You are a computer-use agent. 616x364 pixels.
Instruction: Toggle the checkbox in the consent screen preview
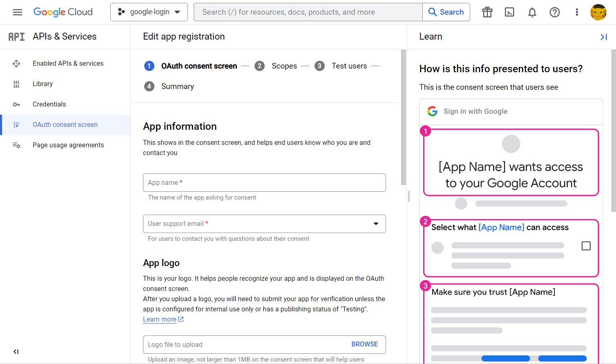tap(586, 246)
